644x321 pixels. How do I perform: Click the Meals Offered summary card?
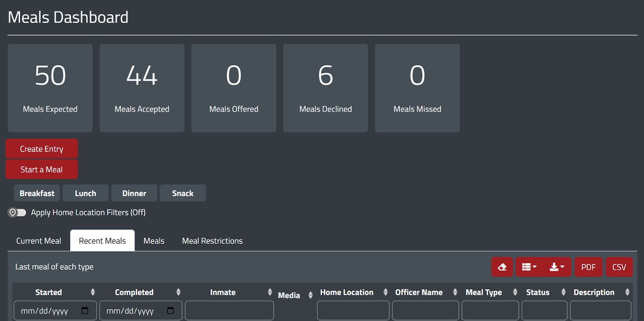(234, 88)
